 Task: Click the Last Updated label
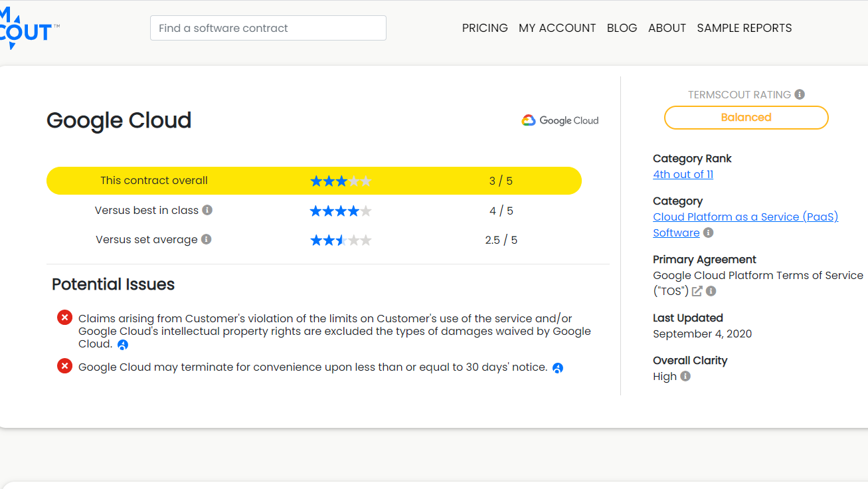(688, 318)
